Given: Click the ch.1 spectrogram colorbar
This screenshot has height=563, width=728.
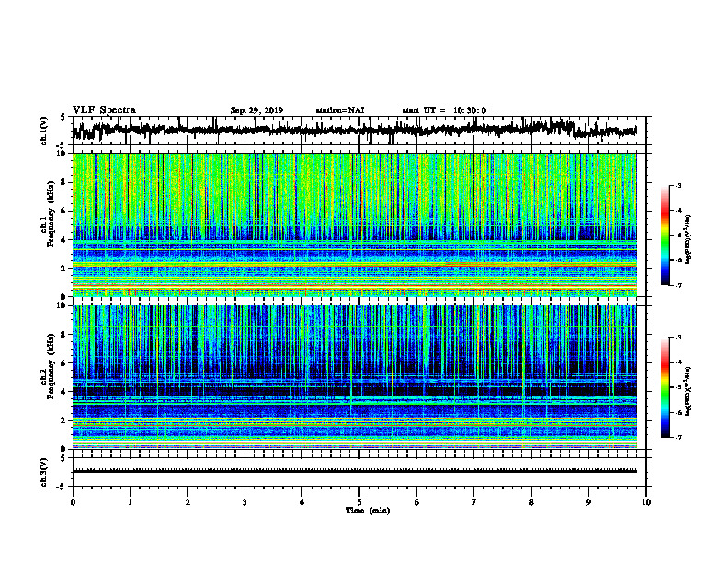Looking at the screenshot, I should pos(665,236).
